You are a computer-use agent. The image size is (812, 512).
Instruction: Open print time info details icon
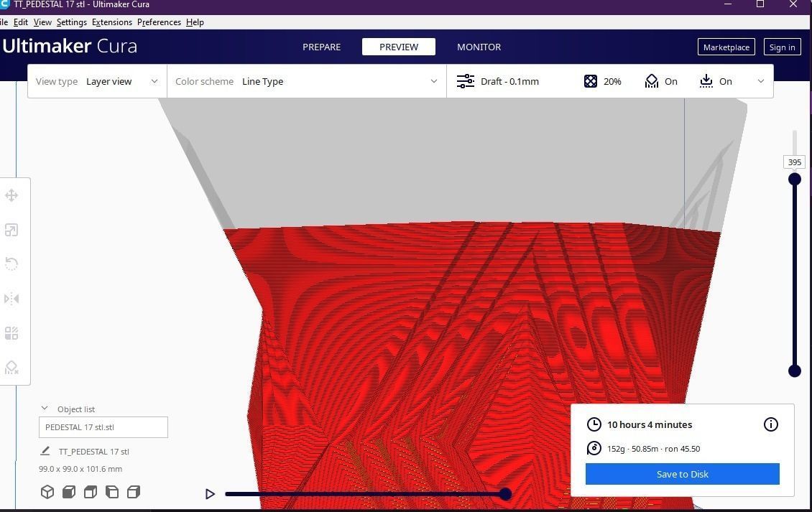coord(770,424)
